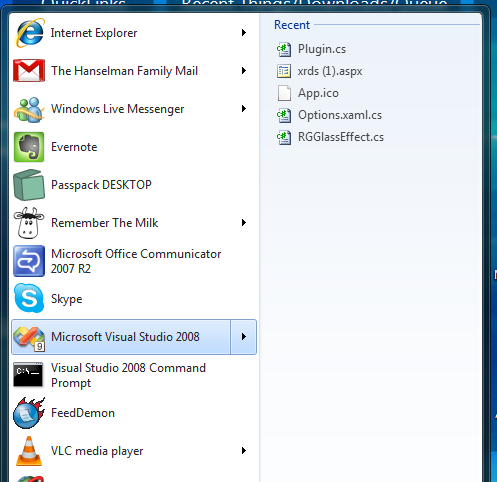Click the C# icon beside Options.xaml.cs
Viewport: 497px width, 482px height.
click(x=284, y=115)
